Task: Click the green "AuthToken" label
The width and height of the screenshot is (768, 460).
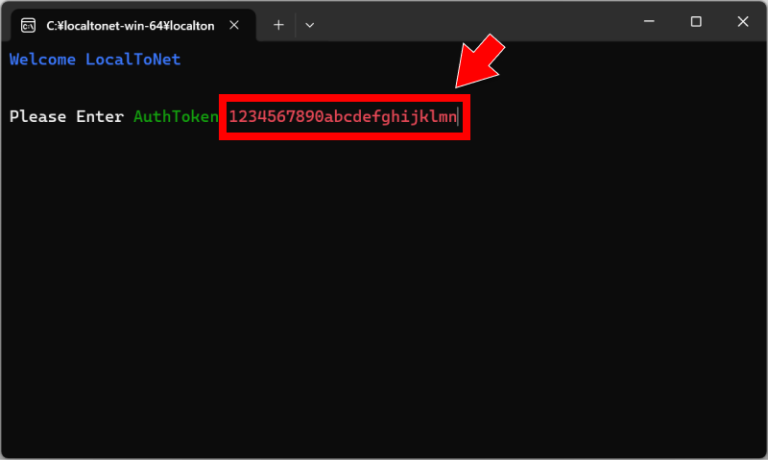Action: (x=175, y=117)
